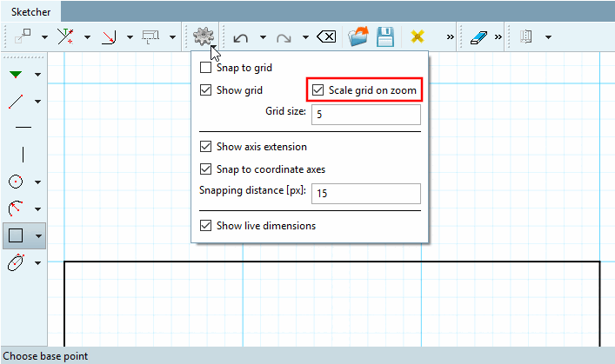Enable the Snap to grid checkbox
The width and height of the screenshot is (615, 364).
(x=205, y=68)
